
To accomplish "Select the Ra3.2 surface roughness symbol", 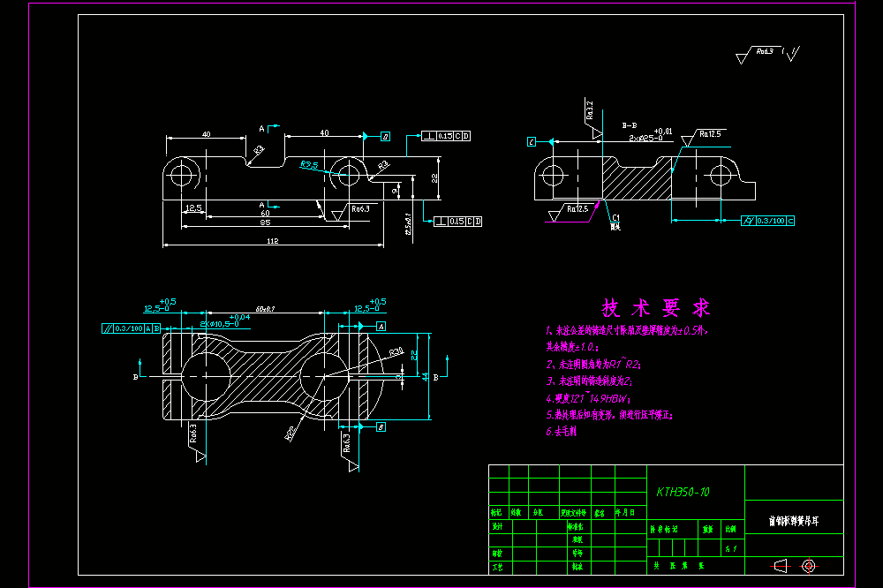I will pos(592,119).
